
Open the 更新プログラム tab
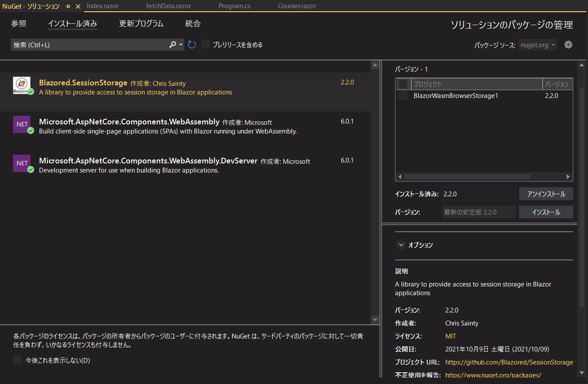point(141,24)
